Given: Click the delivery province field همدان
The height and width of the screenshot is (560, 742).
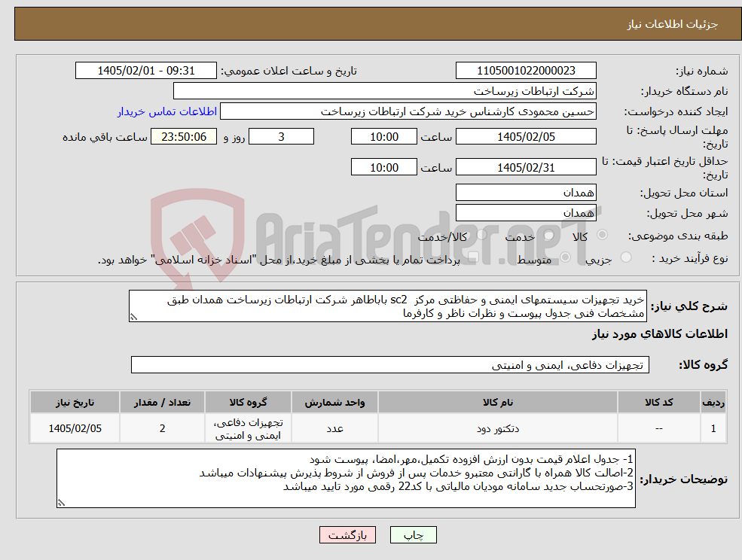Looking at the screenshot, I should coord(526,193).
